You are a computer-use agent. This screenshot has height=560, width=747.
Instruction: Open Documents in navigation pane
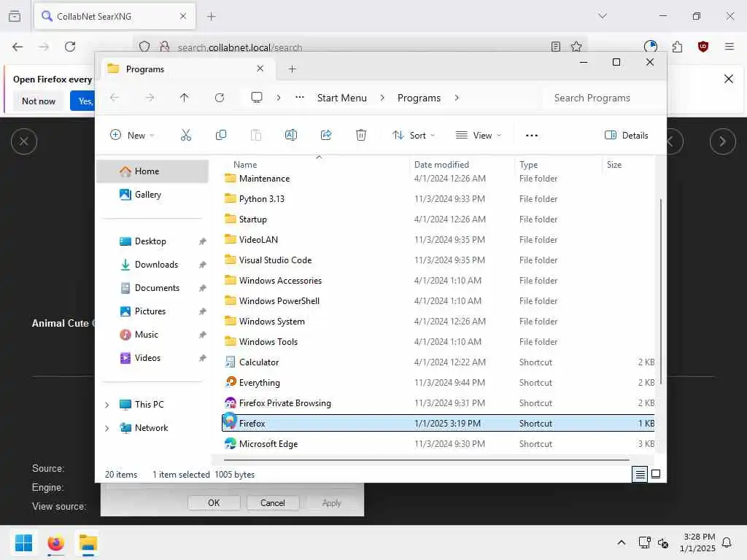point(152,288)
